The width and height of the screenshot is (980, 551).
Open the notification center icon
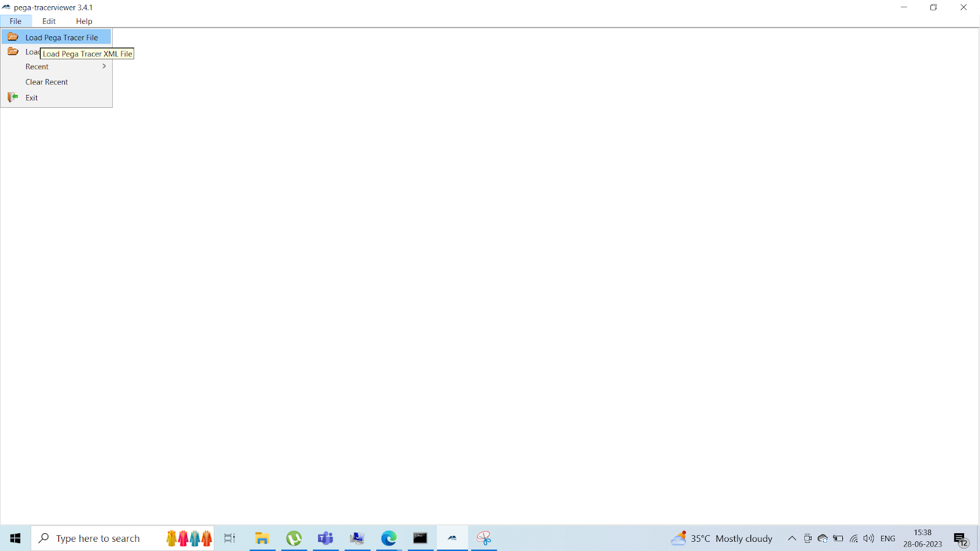click(960, 539)
